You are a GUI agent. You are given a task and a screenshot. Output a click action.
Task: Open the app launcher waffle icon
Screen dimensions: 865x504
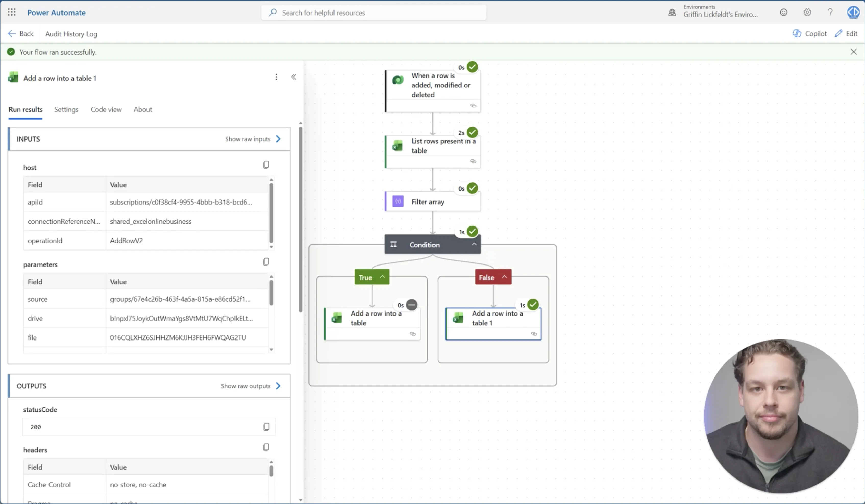12,12
